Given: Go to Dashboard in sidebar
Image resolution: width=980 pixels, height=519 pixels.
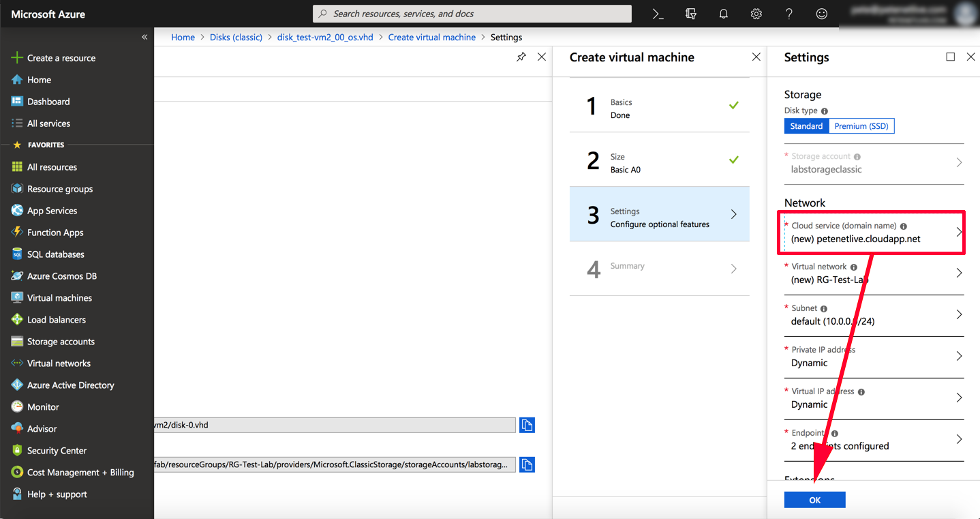Looking at the screenshot, I should click(x=48, y=102).
